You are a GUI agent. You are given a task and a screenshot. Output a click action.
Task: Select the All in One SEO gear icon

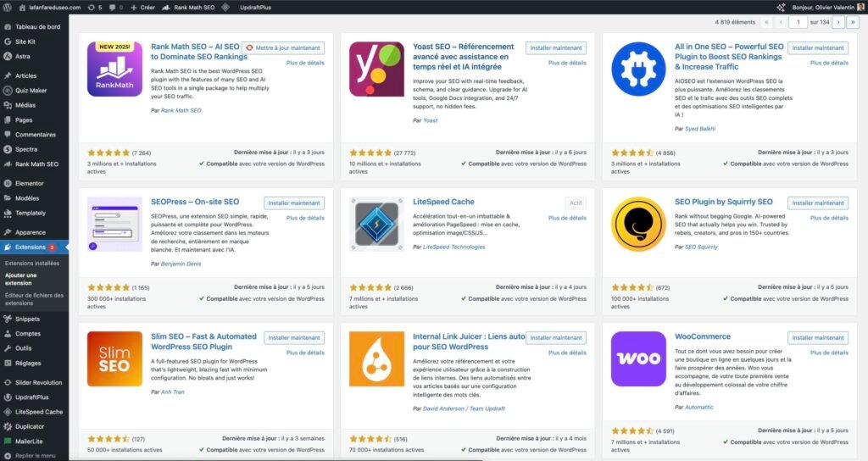tap(638, 69)
